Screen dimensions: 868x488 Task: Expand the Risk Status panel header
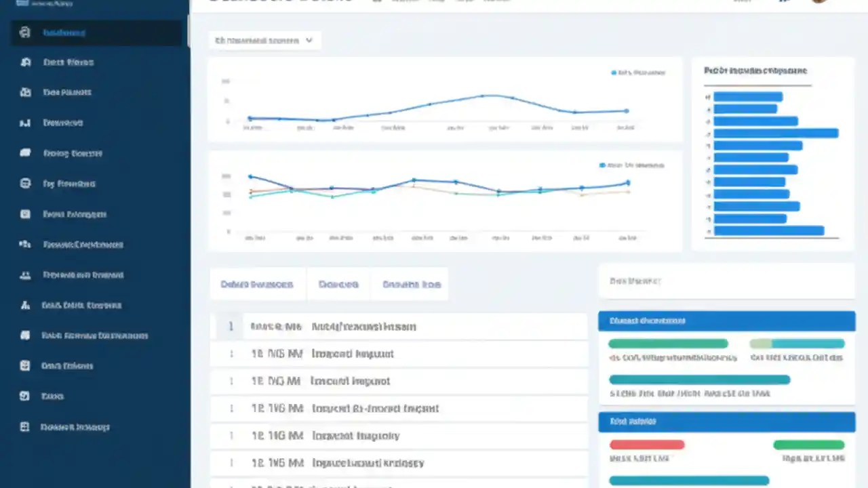pyautogui.click(x=726, y=421)
